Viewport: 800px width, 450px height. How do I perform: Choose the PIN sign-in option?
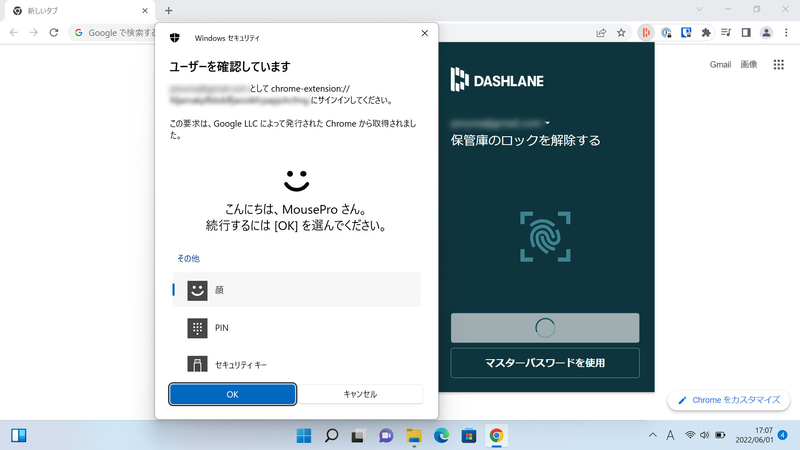pos(296,328)
